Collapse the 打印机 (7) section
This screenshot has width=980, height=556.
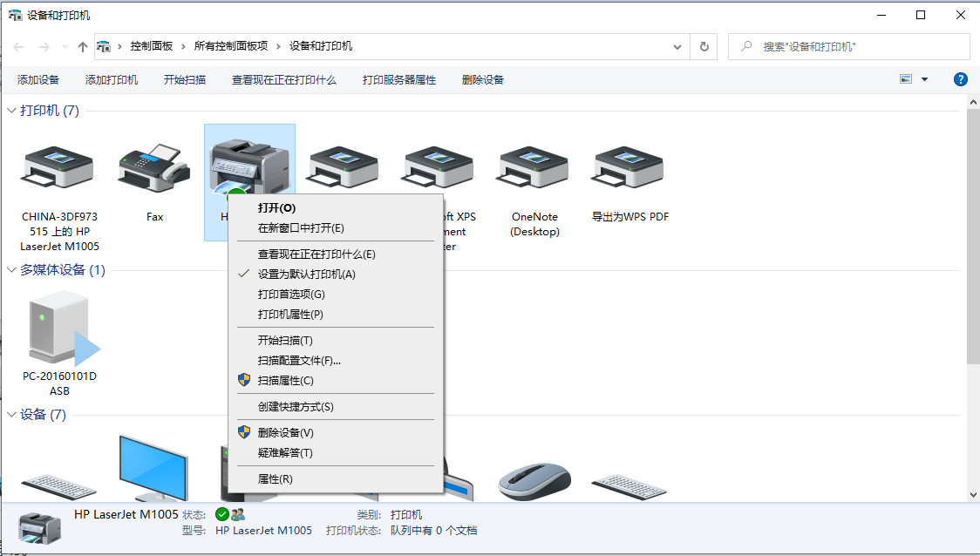click(10, 111)
